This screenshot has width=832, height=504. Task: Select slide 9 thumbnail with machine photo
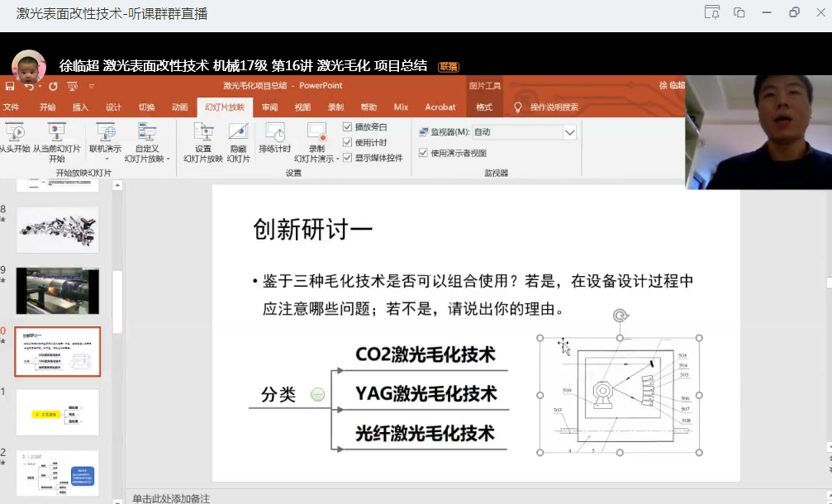[x=58, y=290]
